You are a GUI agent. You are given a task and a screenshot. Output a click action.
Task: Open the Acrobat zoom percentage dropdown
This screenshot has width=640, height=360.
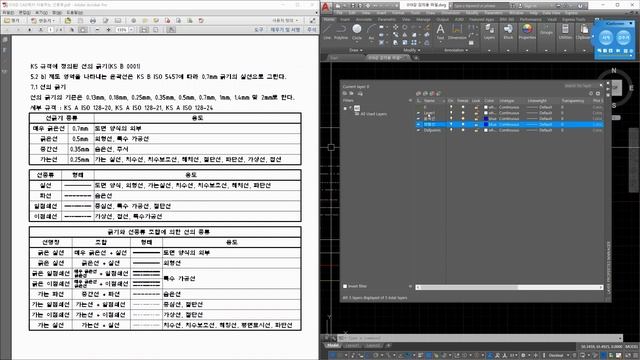[131, 30]
